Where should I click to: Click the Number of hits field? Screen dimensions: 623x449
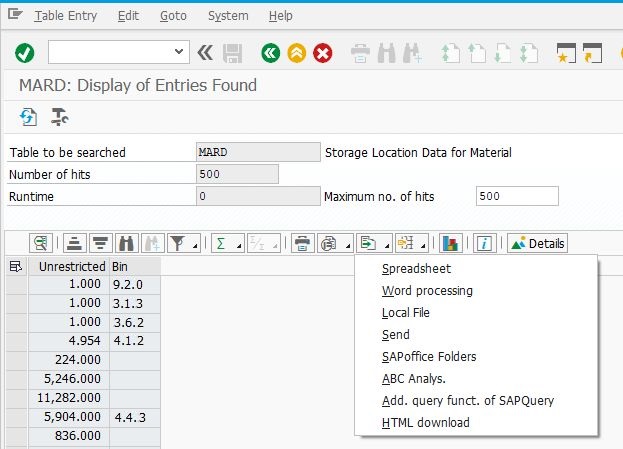click(x=237, y=174)
